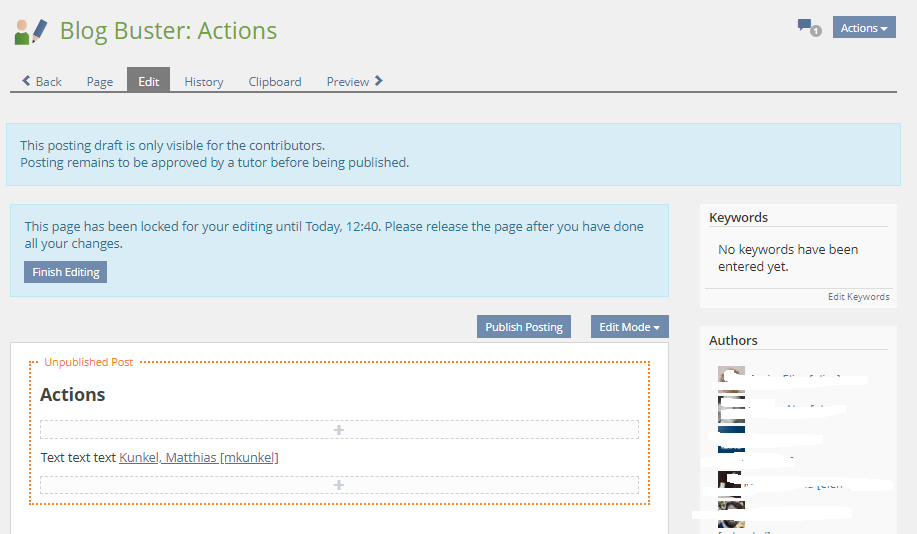This screenshot has width=917, height=534.
Task: Click the blog author pencil icon
Action: click(x=30, y=32)
